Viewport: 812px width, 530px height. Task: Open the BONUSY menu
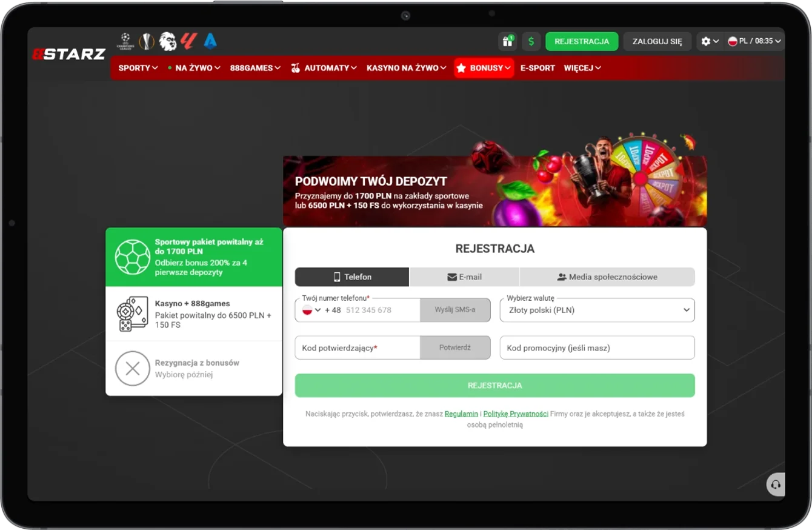pos(484,68)
